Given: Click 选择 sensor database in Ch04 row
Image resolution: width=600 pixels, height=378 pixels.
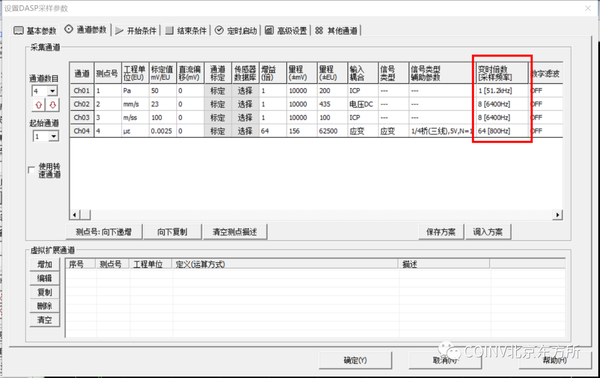Looking at the screenshot, I should pos(245,131).
